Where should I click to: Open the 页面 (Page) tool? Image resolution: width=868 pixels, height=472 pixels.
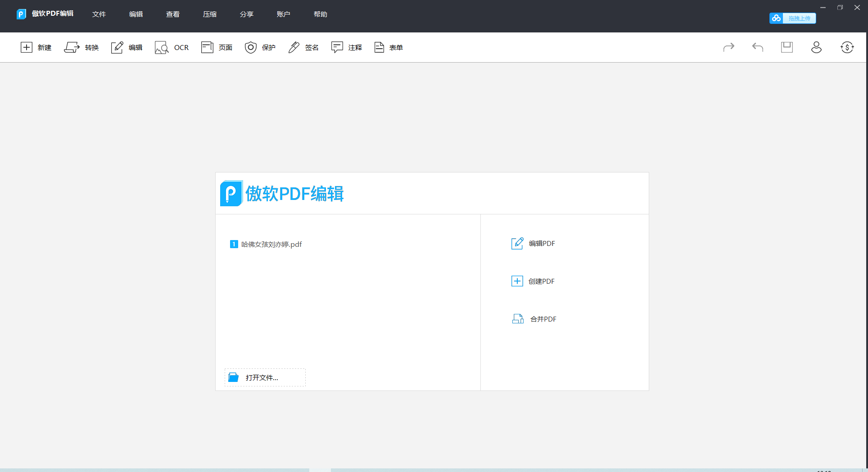coord(216,47)
